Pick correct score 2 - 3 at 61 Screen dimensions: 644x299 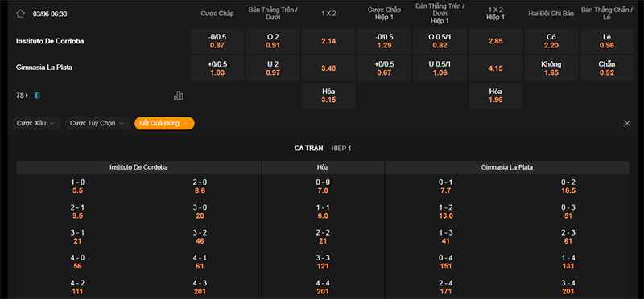coord(568,236)
